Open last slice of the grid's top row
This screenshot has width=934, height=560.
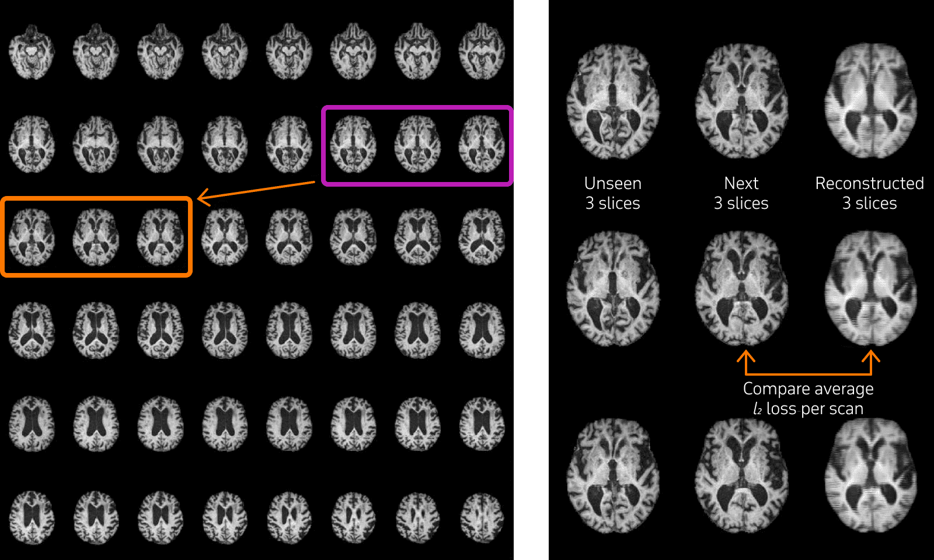tap(482, 51)
